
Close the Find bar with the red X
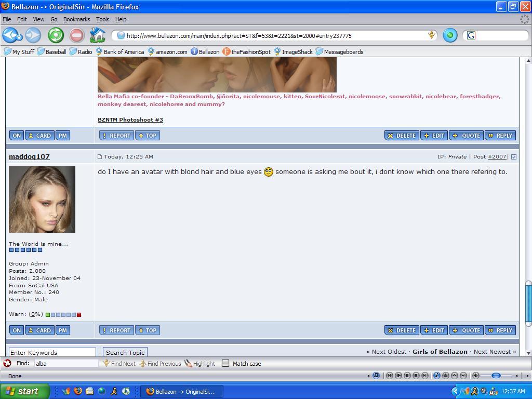(x=7, y=363)
